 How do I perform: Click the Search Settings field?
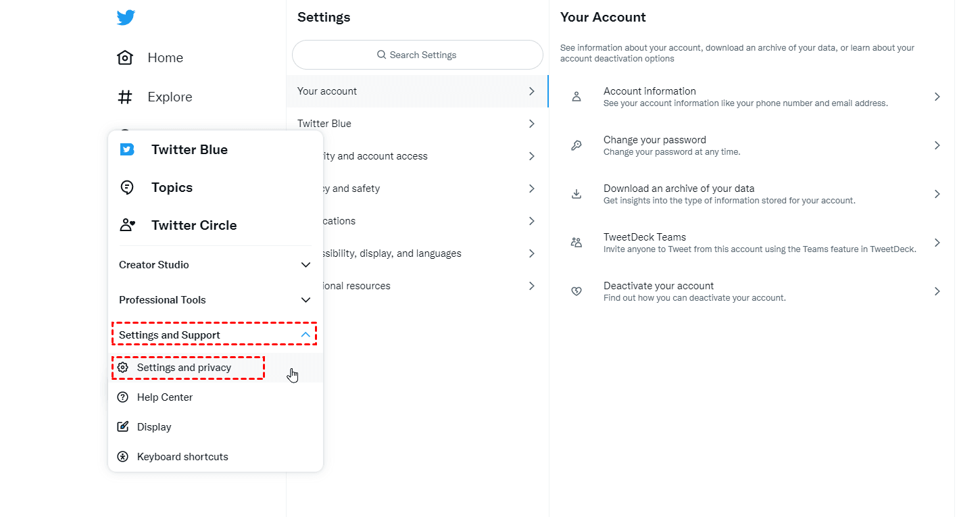tap(418, 55)
